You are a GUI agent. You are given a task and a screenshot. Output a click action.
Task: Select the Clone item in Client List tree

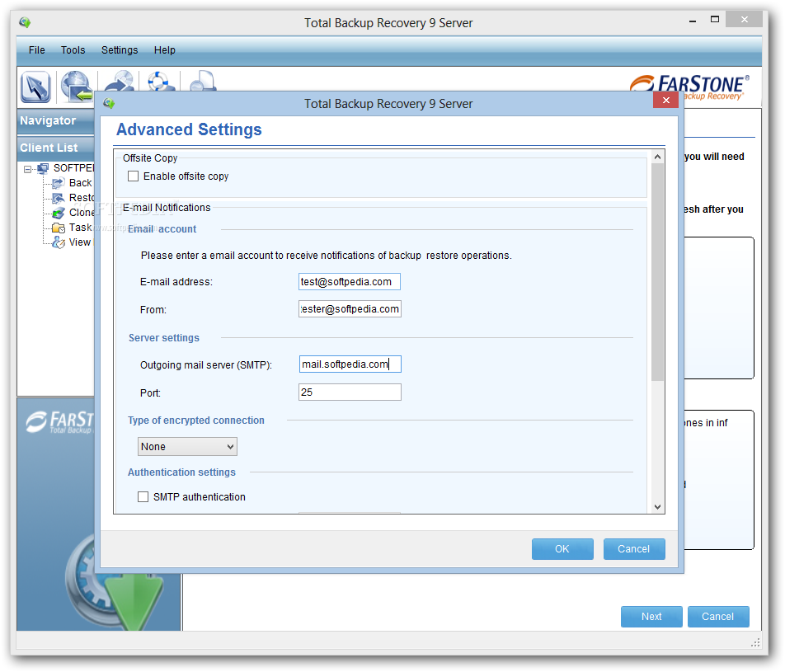[x=82, y=213]
